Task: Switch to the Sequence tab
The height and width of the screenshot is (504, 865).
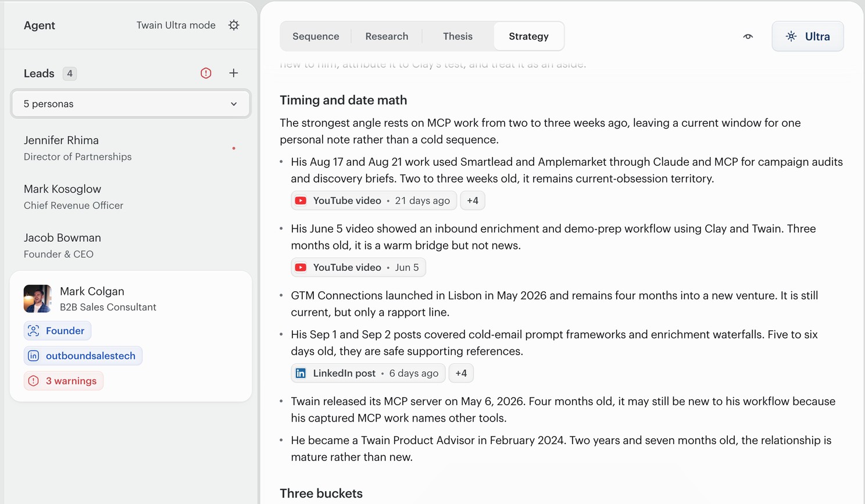Action: click(316, 36)
